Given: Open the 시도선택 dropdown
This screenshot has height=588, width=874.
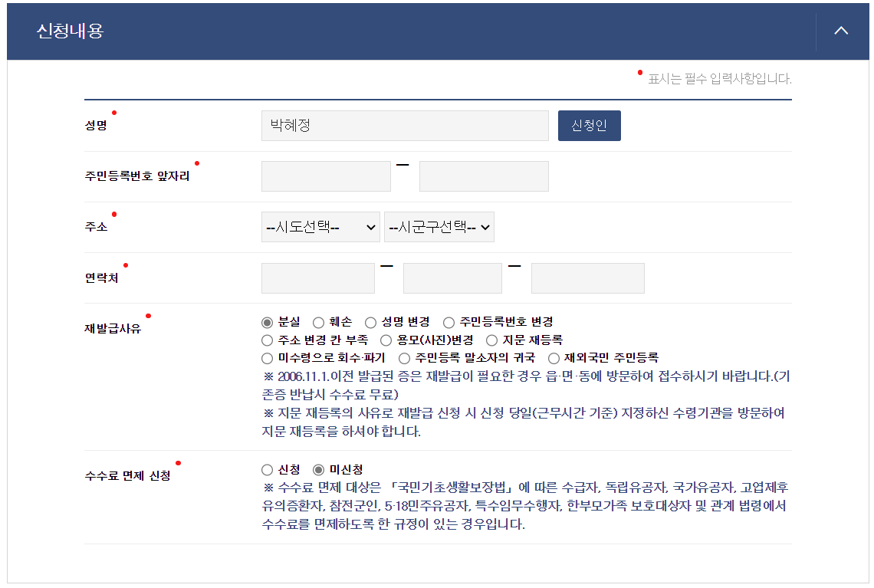Looking at the screenshot, I should [320, 227].
